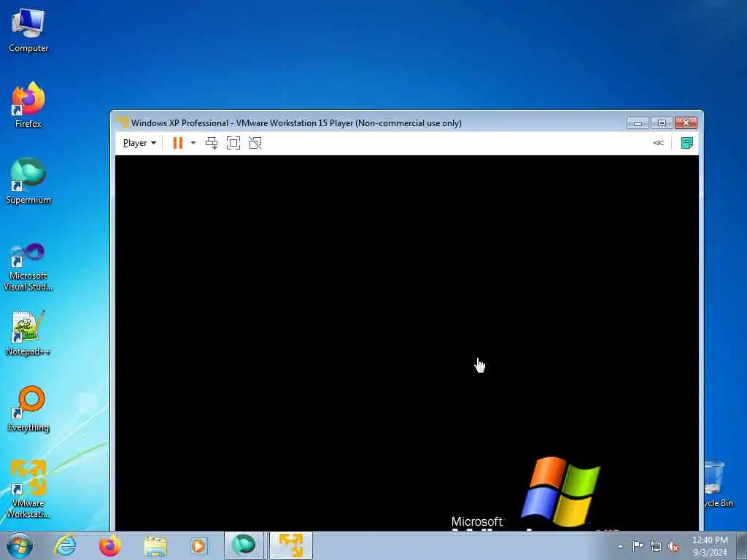
Task: Send Ctrl+Alt+Del to virtual machine
Action: [212, 143]
